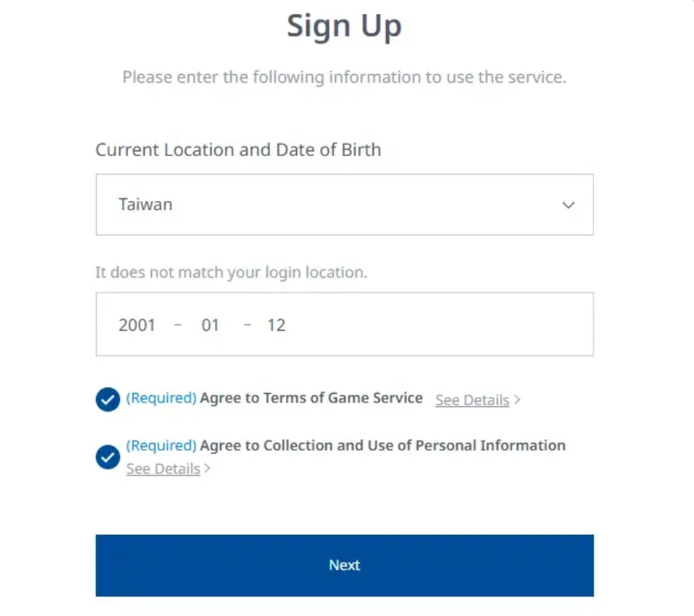Click the arrow icon beside Terms See Details

click(x=518, y=400)
